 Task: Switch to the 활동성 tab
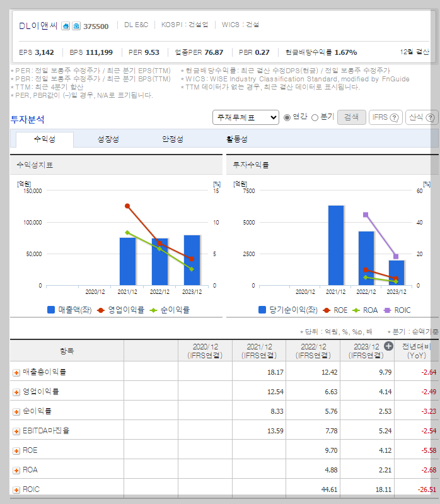(x=236, y=139)
